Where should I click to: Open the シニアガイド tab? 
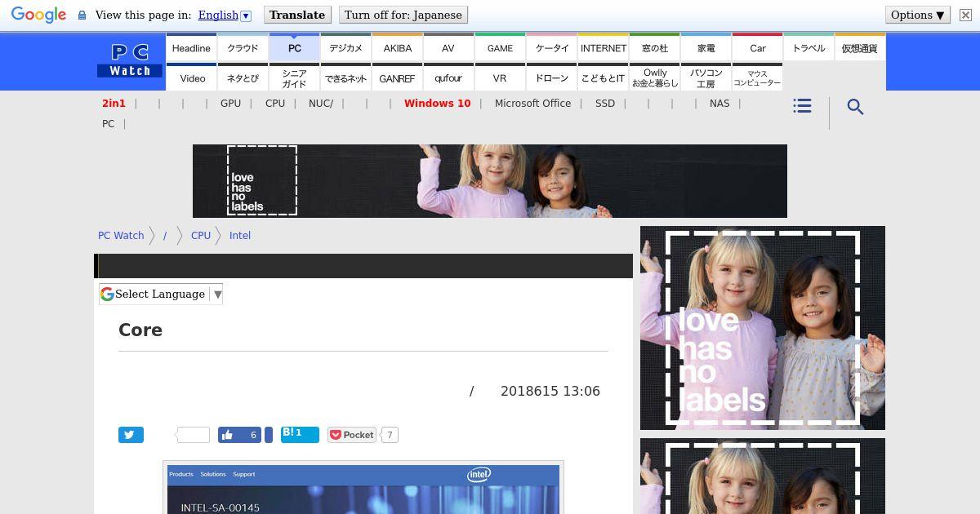click(x=295, y=78)
